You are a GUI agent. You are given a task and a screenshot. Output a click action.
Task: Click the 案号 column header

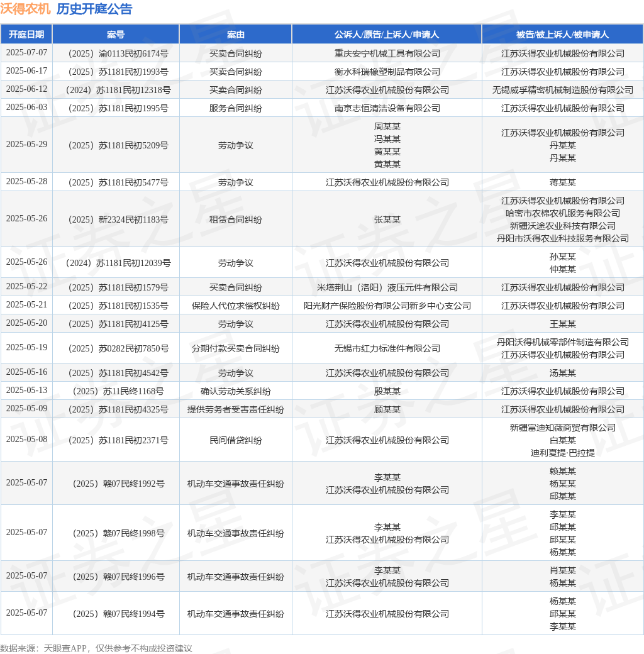point(116,34)
